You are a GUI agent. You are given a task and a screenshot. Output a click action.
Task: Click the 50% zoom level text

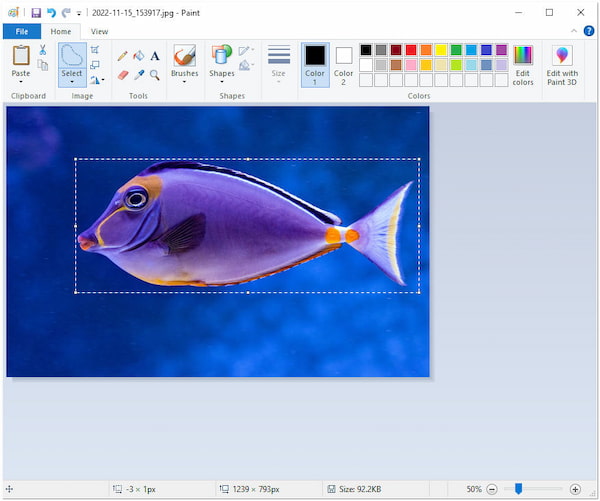(474, 489)
